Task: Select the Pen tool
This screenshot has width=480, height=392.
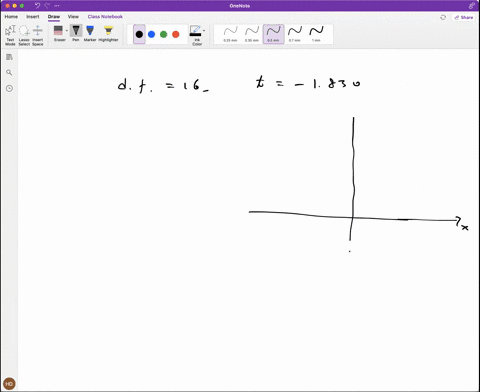Action: click(x=76, y=33)
